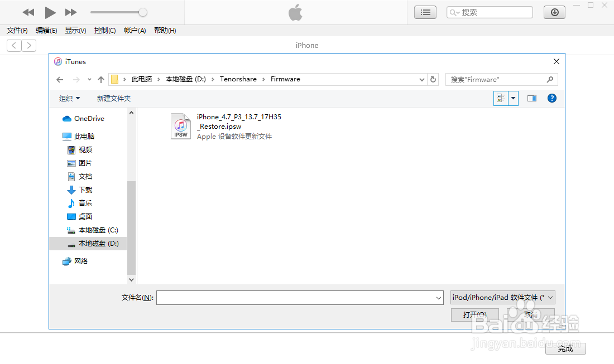This screenshot has width=614, height=364.
Task: Select iPhone_4.7_P3_13.7_17H35_Restore.ipsw file name
Action: [x=239, y=122]
